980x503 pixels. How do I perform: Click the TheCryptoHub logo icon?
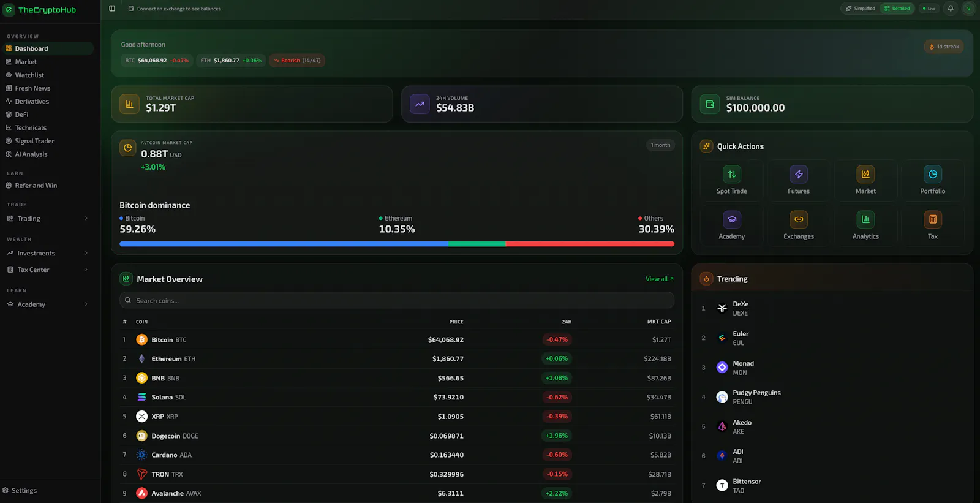[x=9, y=10]
